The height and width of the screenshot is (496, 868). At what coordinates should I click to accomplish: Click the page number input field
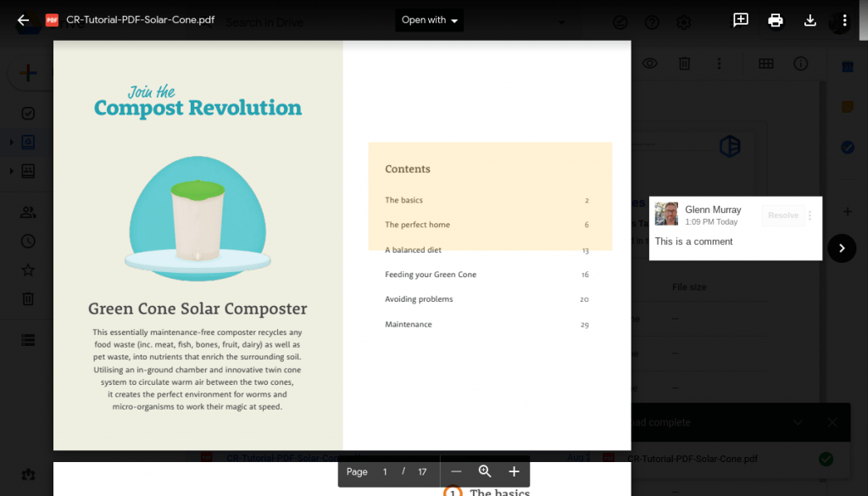[x=385, y=471]
